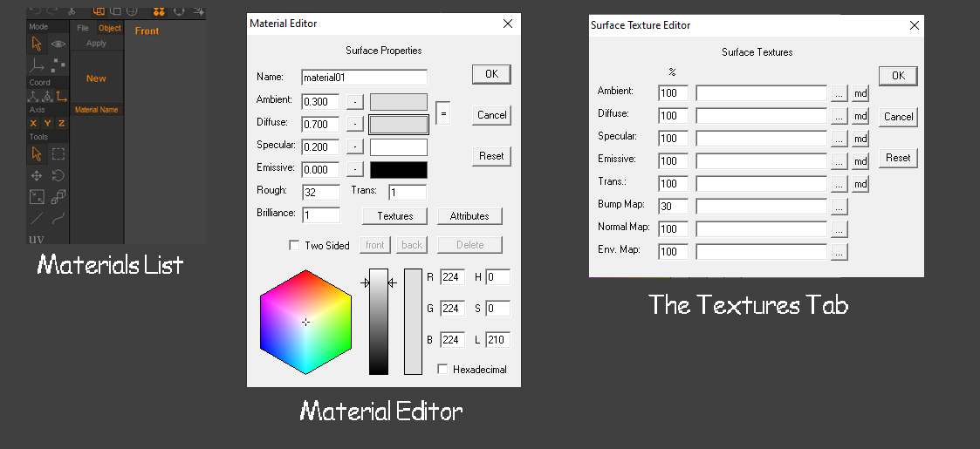
Task: Select the white Specular color swatch
Action: [x=399, y=147]
